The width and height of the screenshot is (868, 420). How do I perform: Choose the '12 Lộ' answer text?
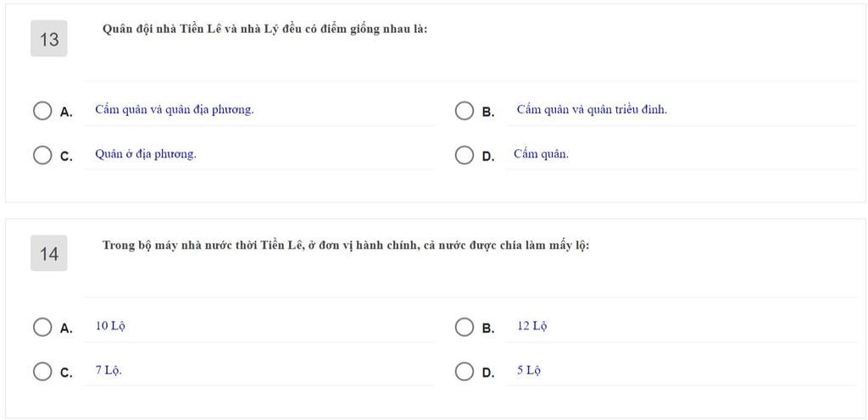tap(532, 326)
